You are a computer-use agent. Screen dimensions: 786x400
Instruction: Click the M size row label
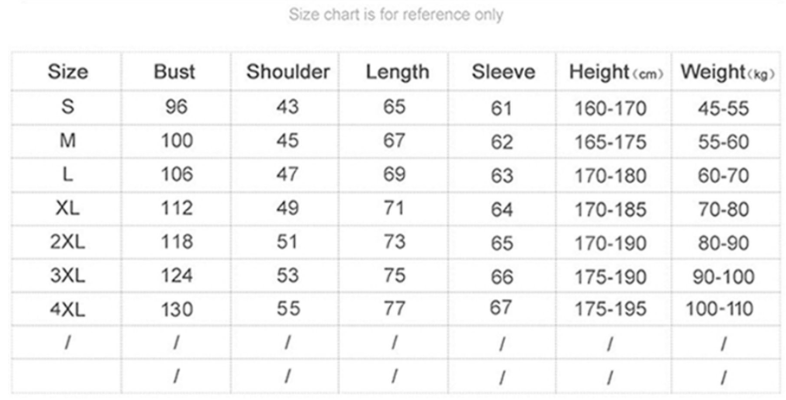click(x=68, y=142)
